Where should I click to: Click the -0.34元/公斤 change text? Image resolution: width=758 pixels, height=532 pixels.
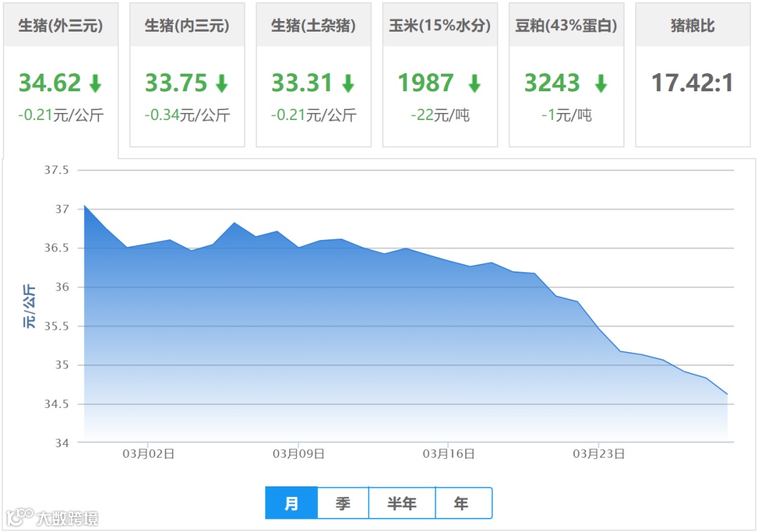coord(187,115)
